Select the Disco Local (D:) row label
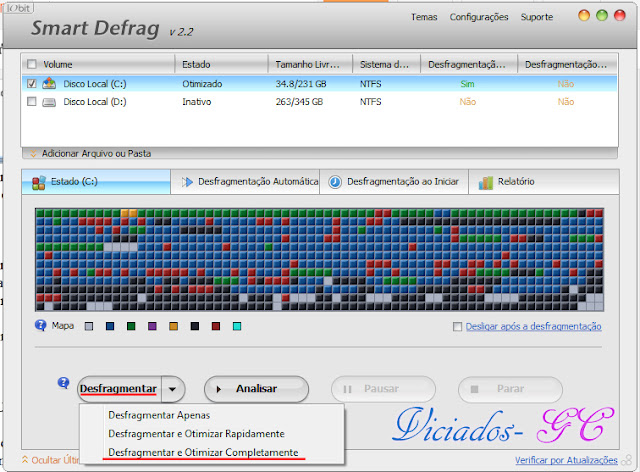Screen dimensions: 640x472 (x=95, y=102)
